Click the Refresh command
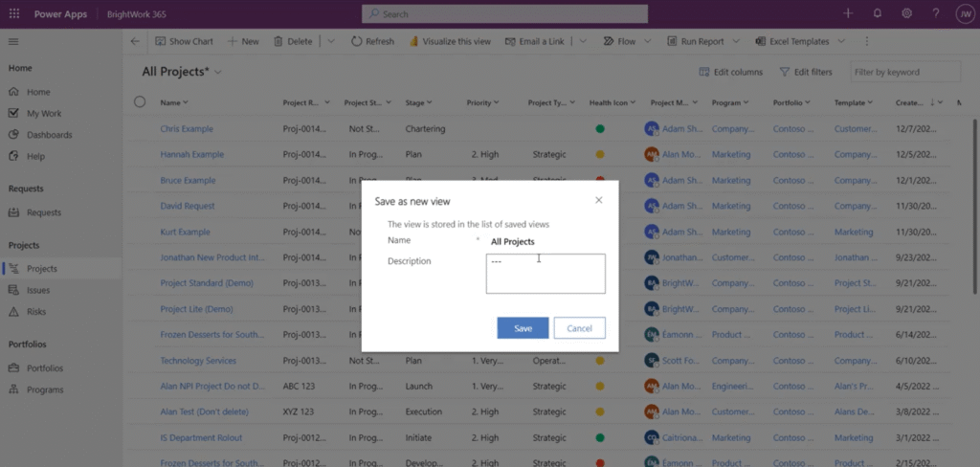980x467 pixels. pyautogui.click(x=372, y=42)
